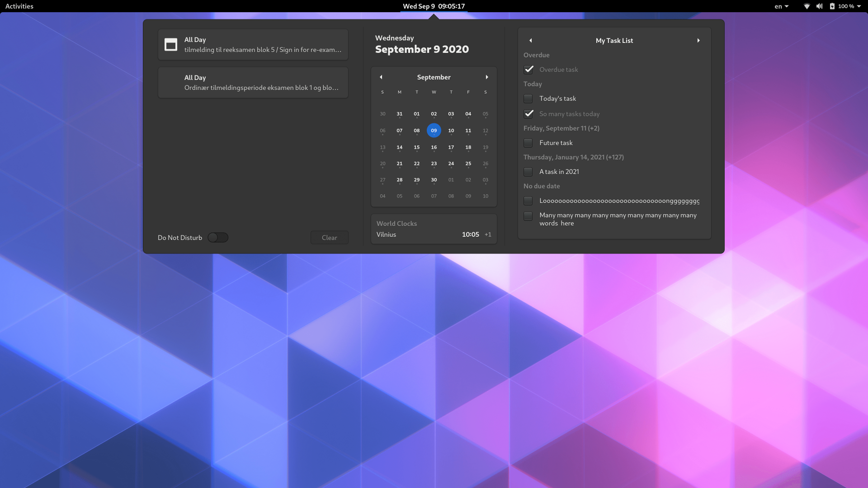Select Wednesday September 9 date cell
The height and width of the screenshot is (488, 868).
[x=434, y=131]
